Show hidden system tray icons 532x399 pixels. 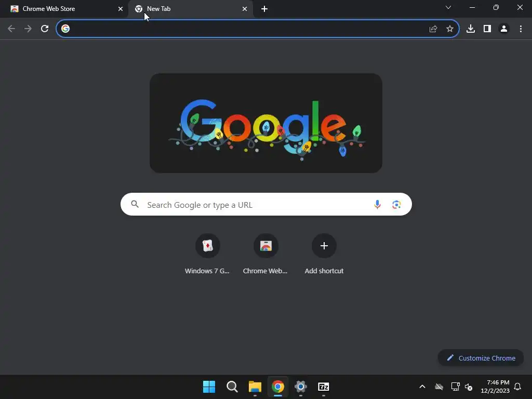click(x=422, y=387)
